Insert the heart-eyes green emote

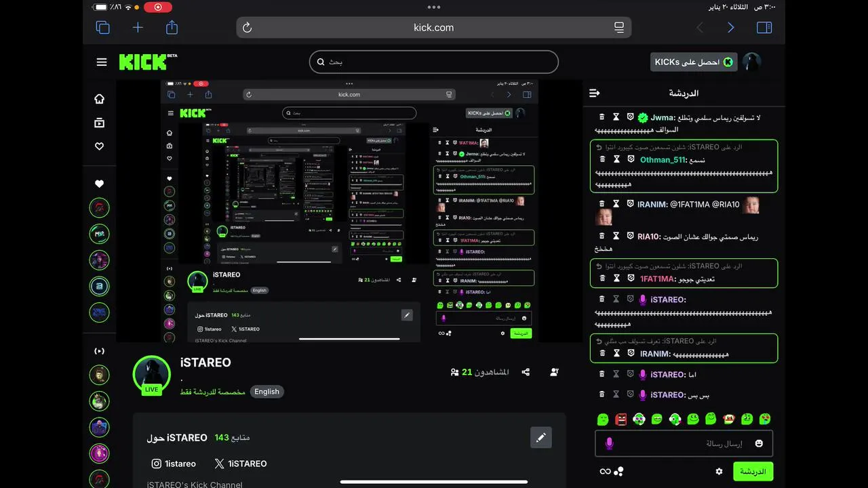pyautogui.click(x=764, y=419)
